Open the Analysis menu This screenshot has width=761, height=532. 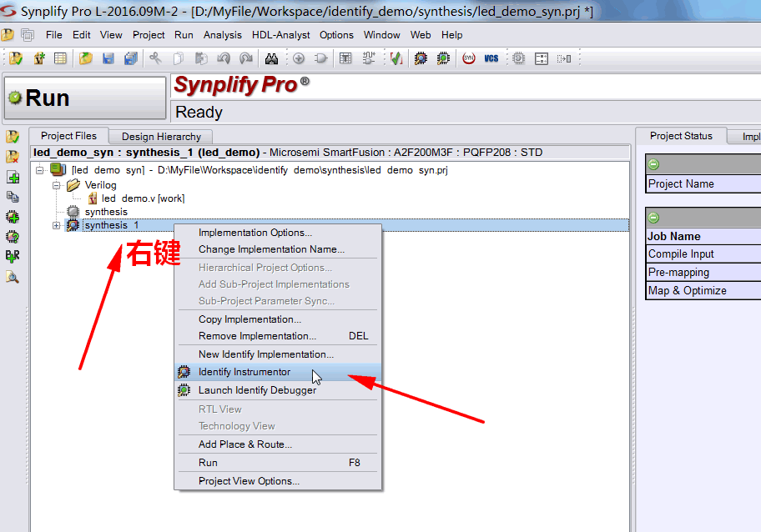(222, 35)
